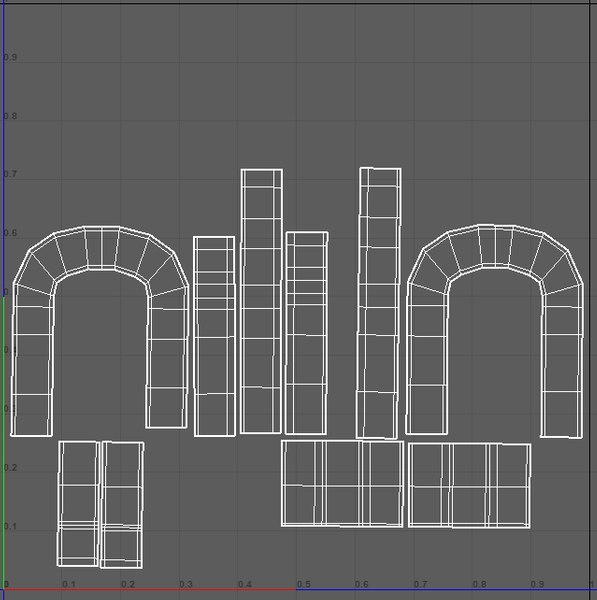Click the 0.9 label on the horizontal axis
Screen dimensions: 597x600
[537, 584]
